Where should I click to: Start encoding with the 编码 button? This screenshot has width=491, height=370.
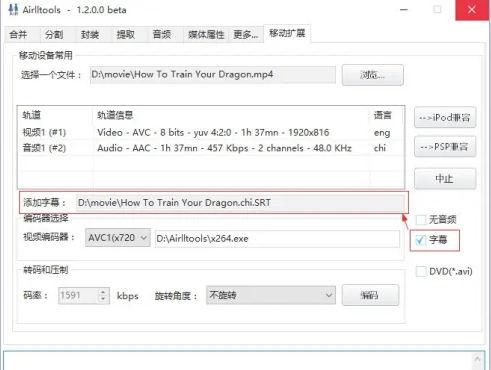(370, 295)
